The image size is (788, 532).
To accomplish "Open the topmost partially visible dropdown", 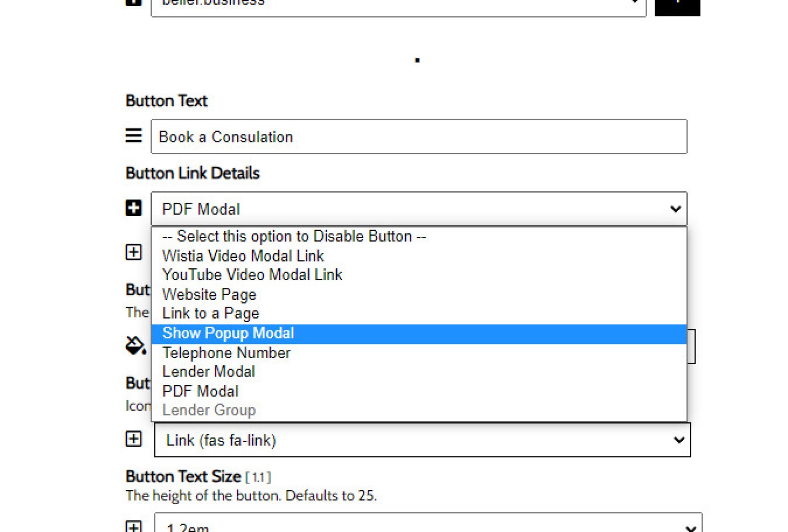I will [398, 5].
